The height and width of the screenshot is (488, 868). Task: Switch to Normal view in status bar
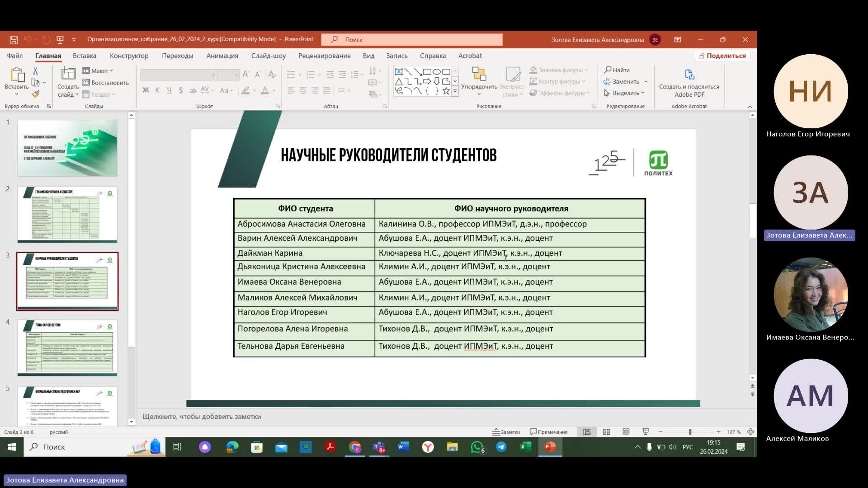click(x=587, y=432)
